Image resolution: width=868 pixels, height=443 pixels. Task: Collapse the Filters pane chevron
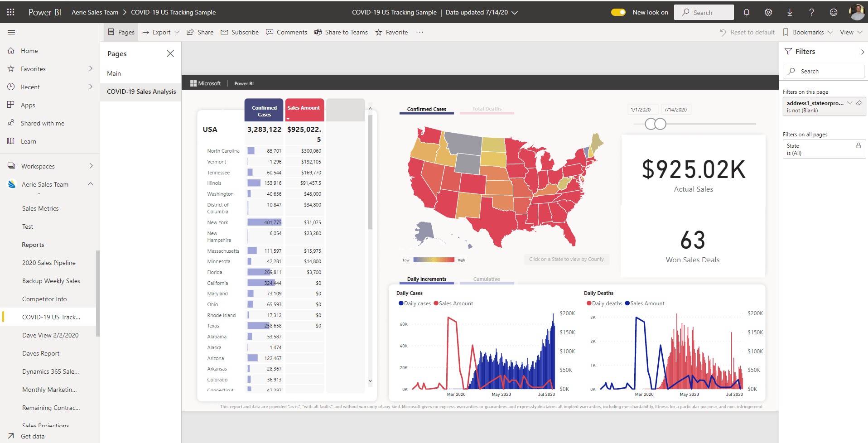pos(862,52)
